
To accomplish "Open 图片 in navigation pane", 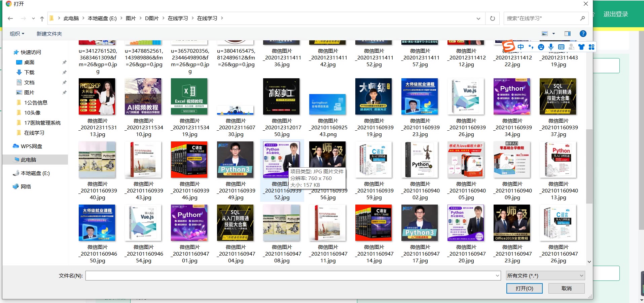I will 29,92.
